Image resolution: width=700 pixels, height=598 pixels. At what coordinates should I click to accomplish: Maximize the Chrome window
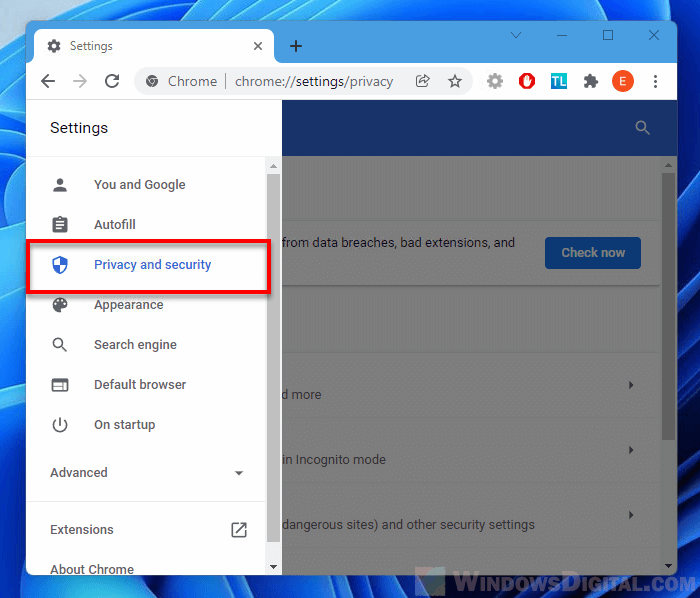point(608,35)
